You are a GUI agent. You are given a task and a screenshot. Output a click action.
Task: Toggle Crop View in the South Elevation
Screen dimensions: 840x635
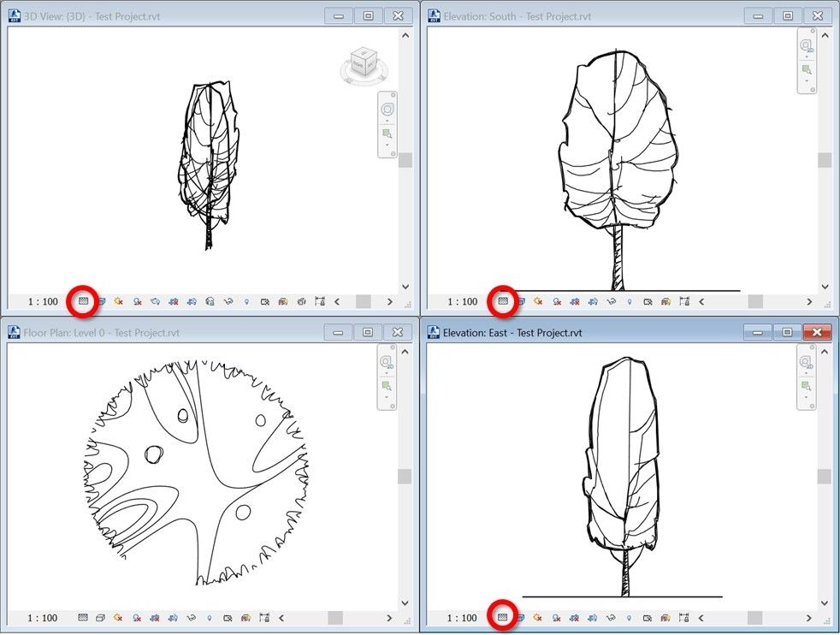[575, 301]
